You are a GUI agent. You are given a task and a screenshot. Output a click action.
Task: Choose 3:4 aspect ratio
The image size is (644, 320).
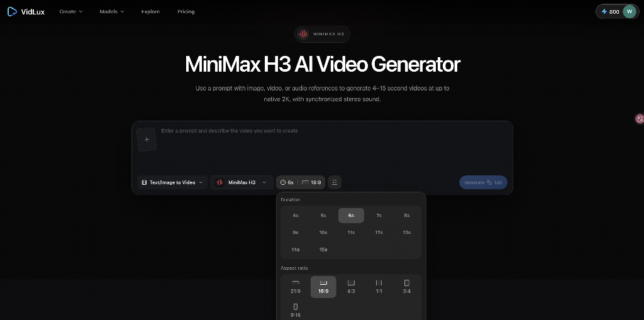click(407, 287)
